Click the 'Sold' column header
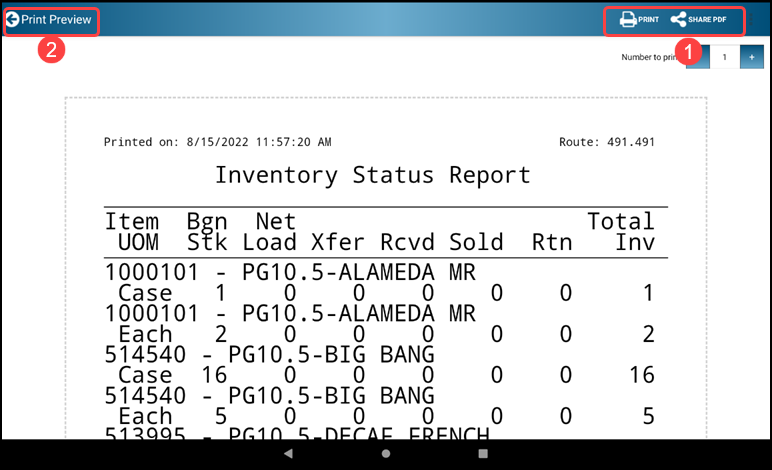Viewport: 772px width, 470px height. pyautogui.click(x=476, y=242)
